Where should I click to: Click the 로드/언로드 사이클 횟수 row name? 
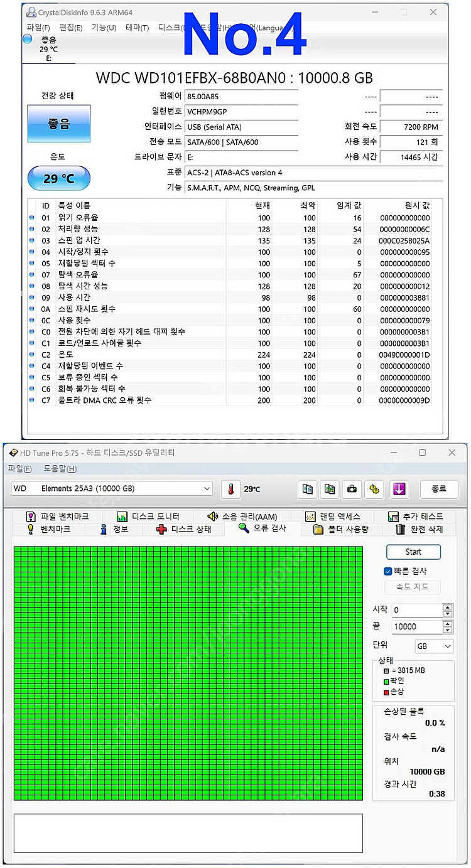pyautogui.click(x=99, y=343)
